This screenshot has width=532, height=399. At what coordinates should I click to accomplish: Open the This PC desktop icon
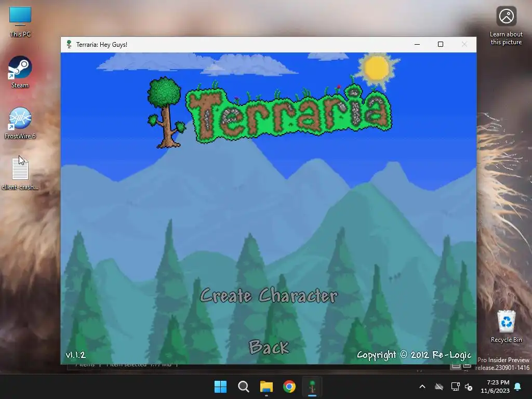pyautogui.click(x=20, y=22)
